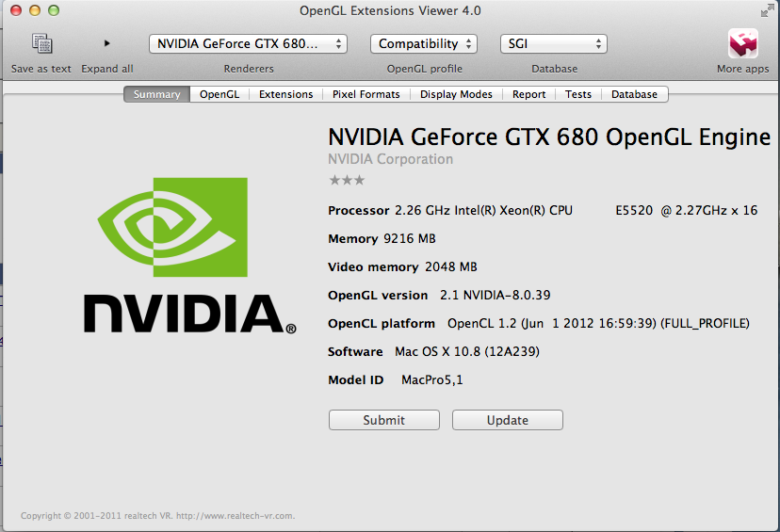The image size is (780, 532).
Task: Click the Model ID MacPro5,1 text
Action: point(431,380)
